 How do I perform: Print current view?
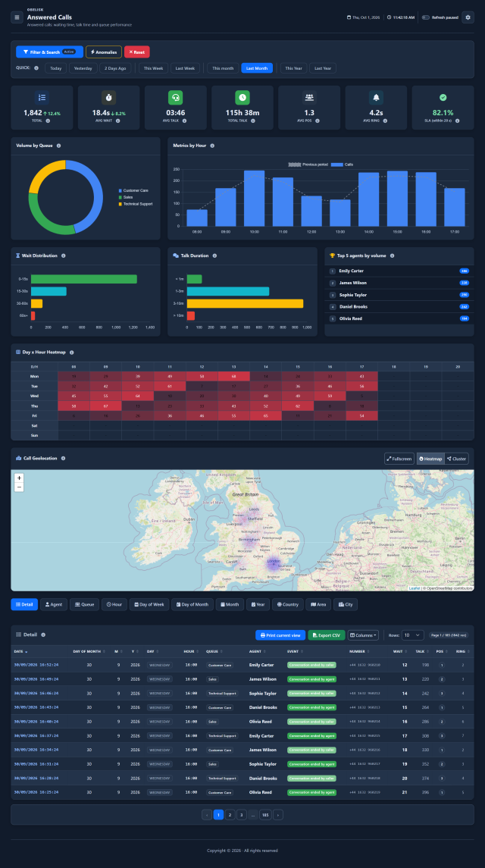pyautogui.click(x=280, y=635)
